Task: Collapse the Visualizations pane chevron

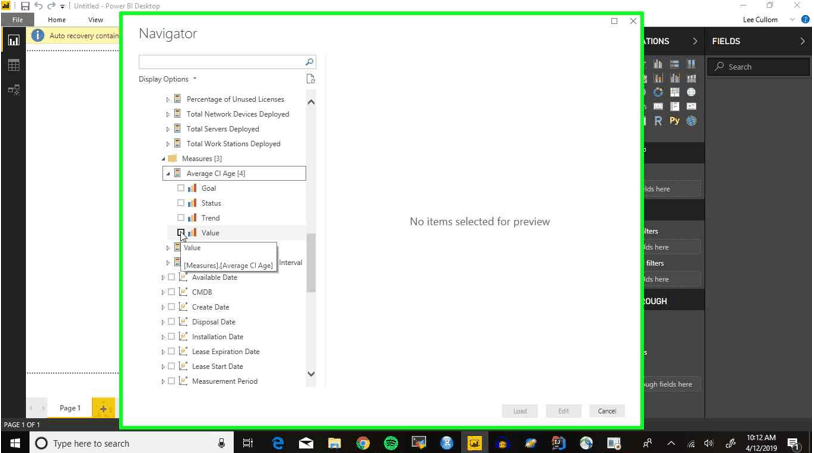Action: 695,41
